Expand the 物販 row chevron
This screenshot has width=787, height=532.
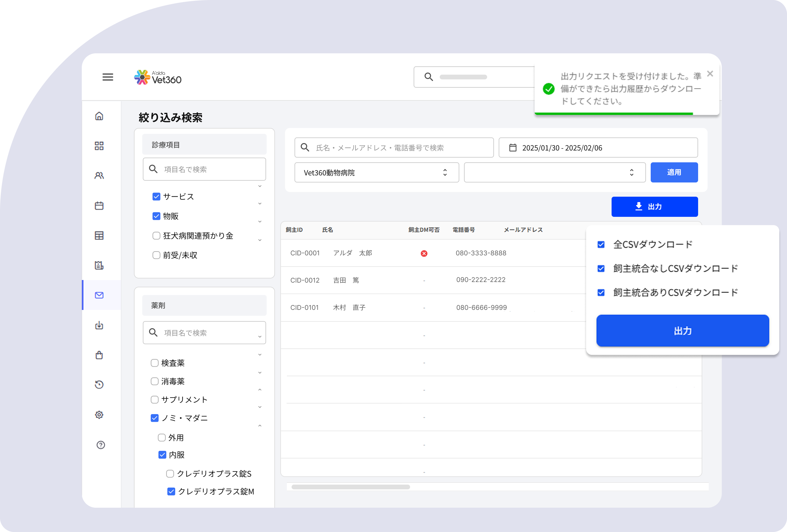pyautogui.click(x=260, y=204)
